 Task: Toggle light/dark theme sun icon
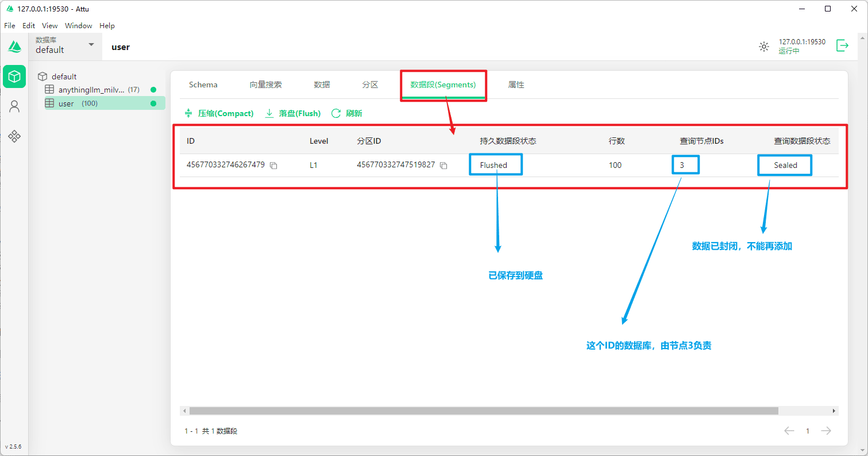(x=763, y=47)
